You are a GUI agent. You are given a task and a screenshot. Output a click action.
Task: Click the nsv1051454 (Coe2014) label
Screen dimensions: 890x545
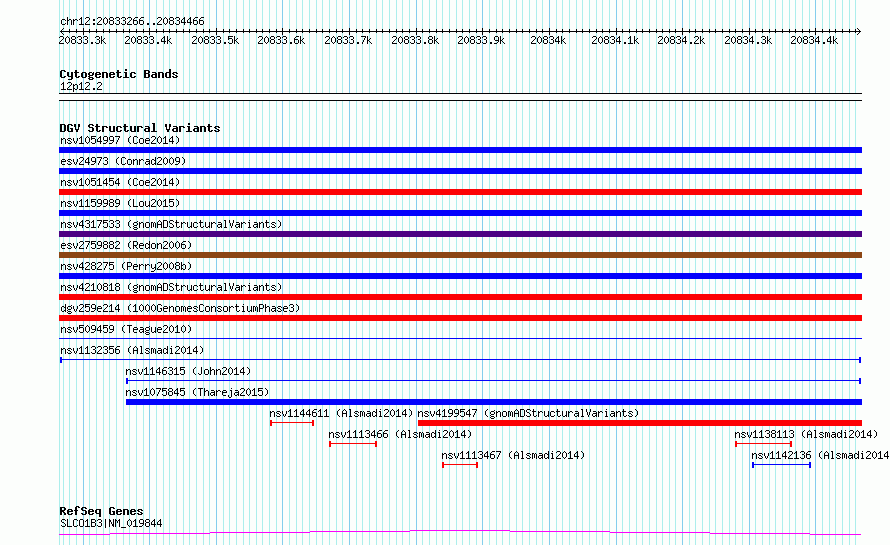[x=120, y=182]
